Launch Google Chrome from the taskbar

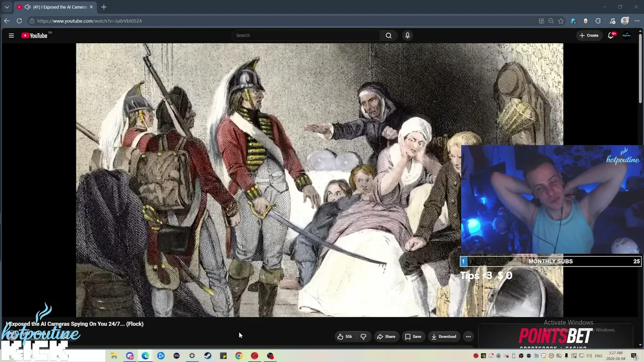239,356
